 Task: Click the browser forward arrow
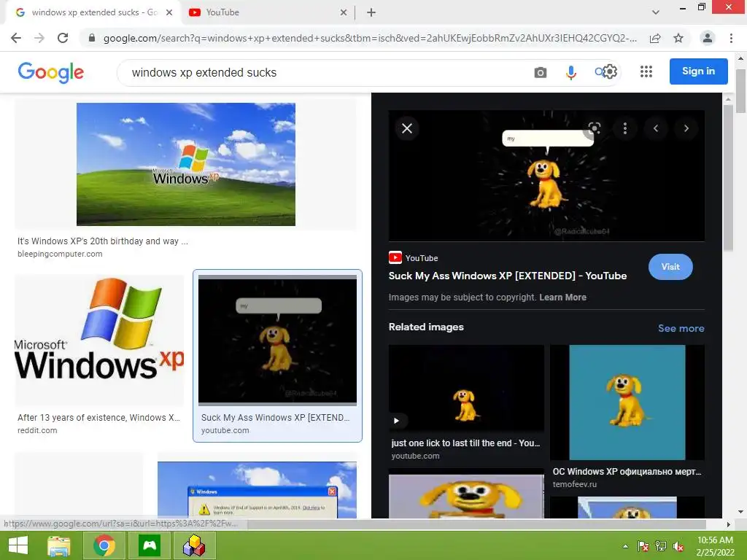coord(39,38)
